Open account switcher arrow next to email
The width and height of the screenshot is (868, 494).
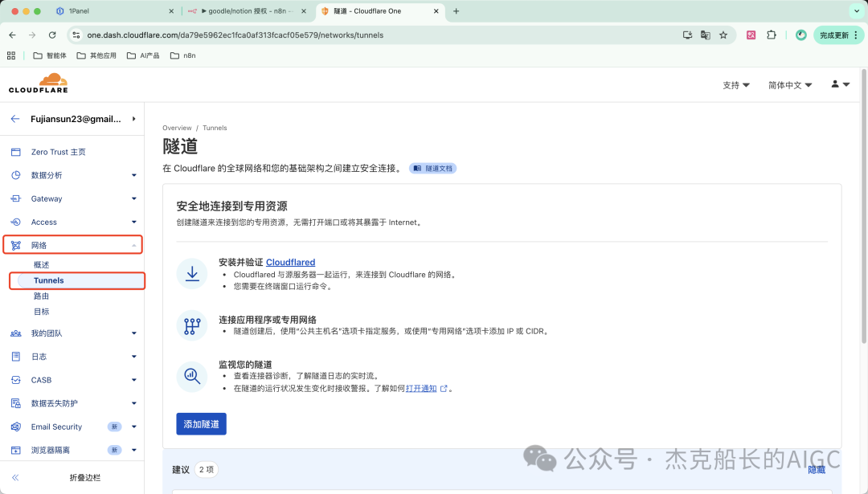pyautogui.click(x=134, y=119)
